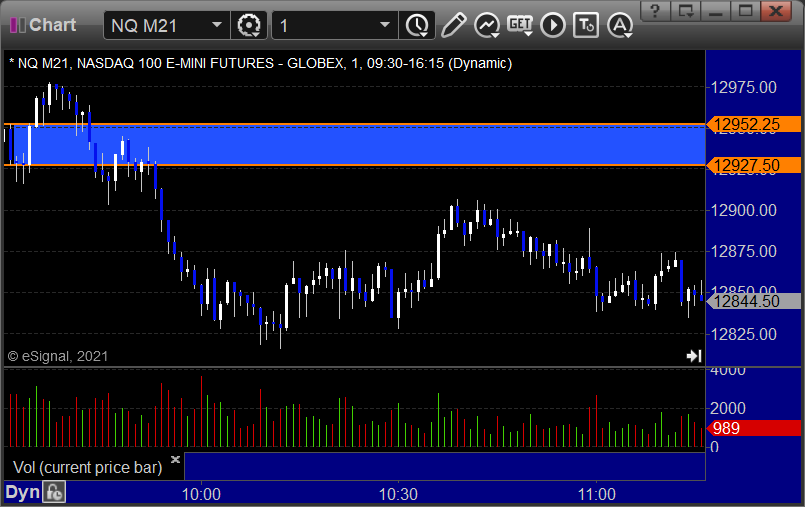Click the NQ M21 symbol input field
Viewport: 805px width, 507px height.
tap(167, 25)
